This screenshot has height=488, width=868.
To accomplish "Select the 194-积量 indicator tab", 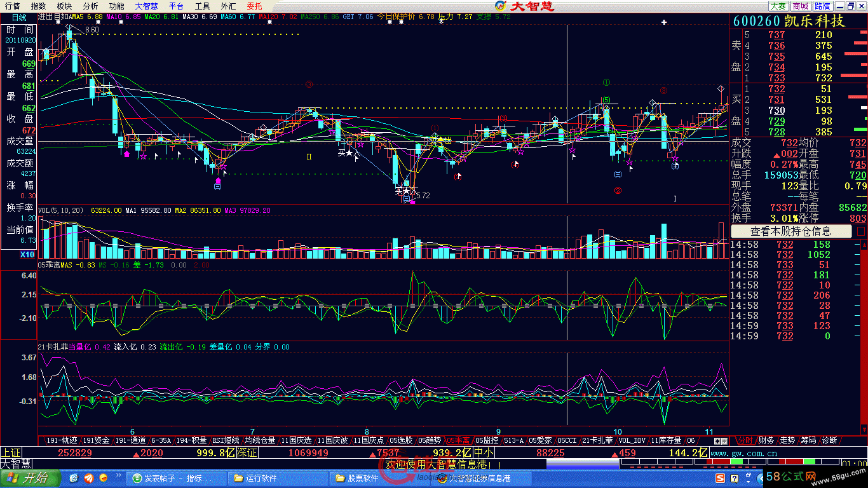I will [x=191, y=440].
